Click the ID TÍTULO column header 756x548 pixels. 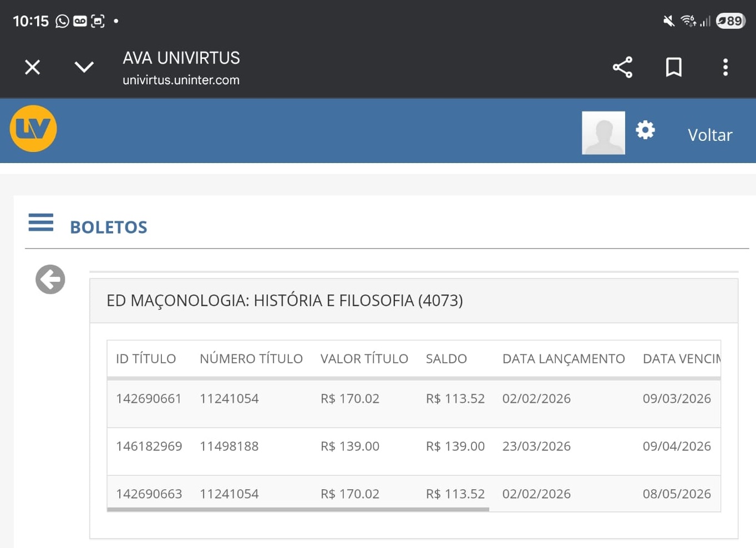pos(146,359)
